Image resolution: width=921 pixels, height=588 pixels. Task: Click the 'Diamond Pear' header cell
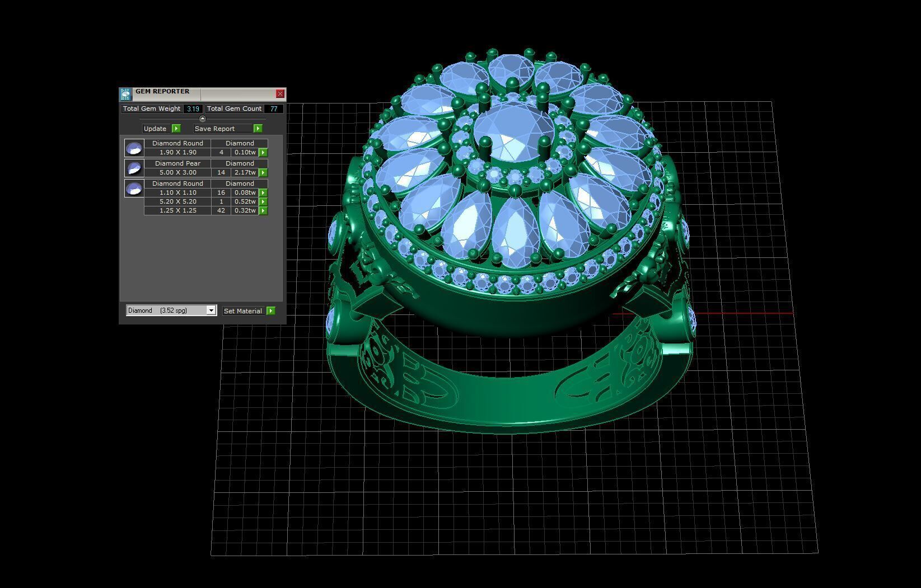(x=178, y=163)
